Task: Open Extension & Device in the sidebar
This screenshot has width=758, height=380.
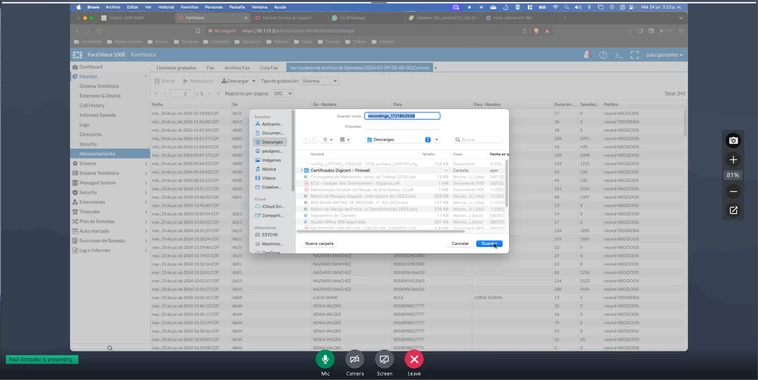Action: [x=100, y=96]
